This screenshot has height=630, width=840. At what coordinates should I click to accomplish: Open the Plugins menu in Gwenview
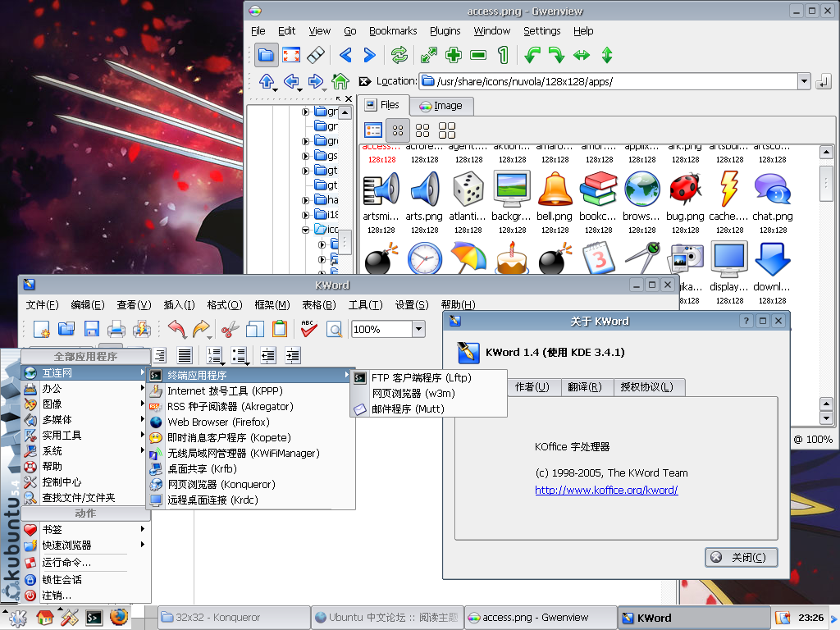445,31
